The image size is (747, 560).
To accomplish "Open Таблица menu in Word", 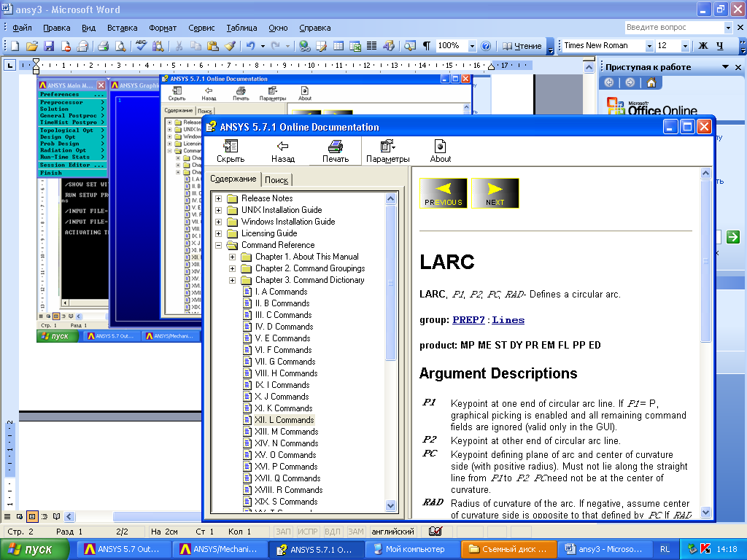I will 241,28.
